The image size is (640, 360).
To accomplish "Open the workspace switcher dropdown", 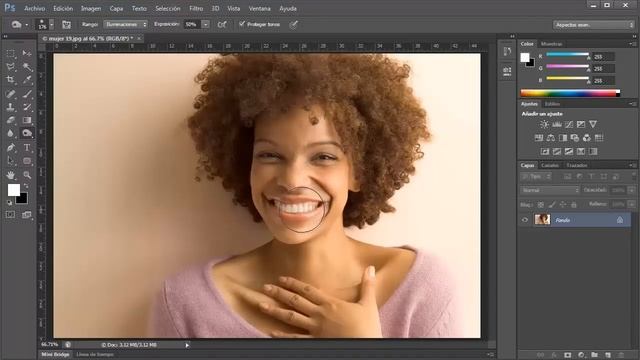I will (593, 25).
